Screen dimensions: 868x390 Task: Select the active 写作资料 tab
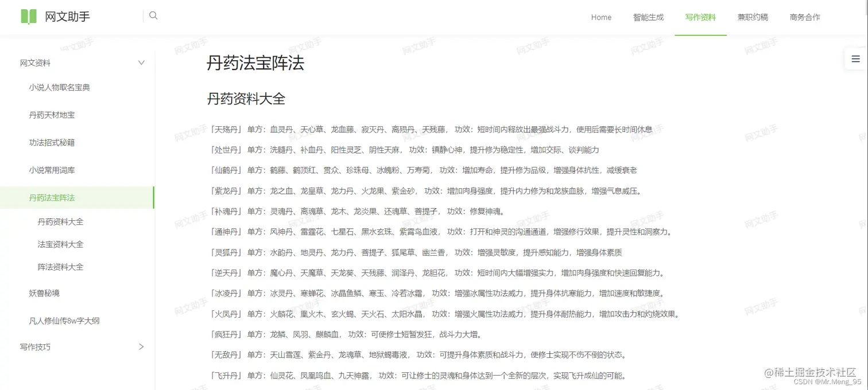pyautogui.click(x=700, y=17)
